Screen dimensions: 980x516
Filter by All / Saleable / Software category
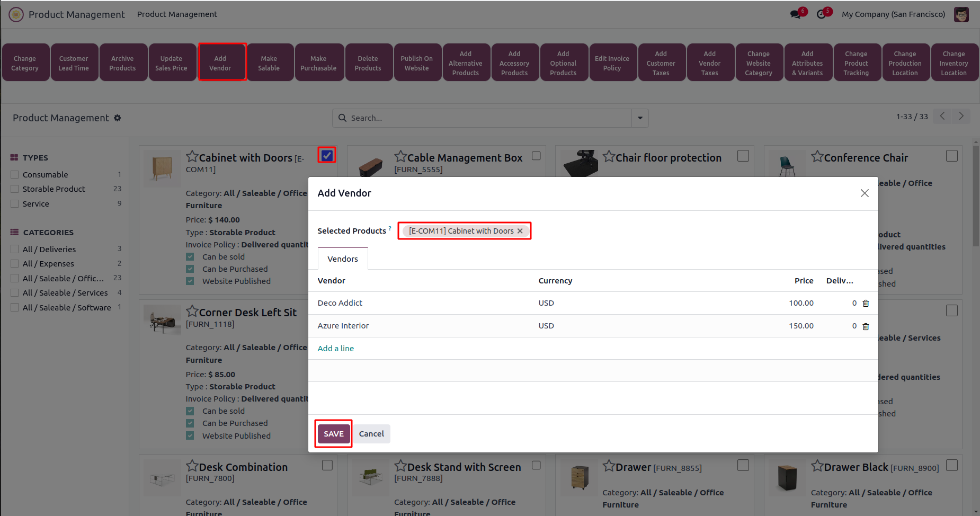(x=15, y=308)
